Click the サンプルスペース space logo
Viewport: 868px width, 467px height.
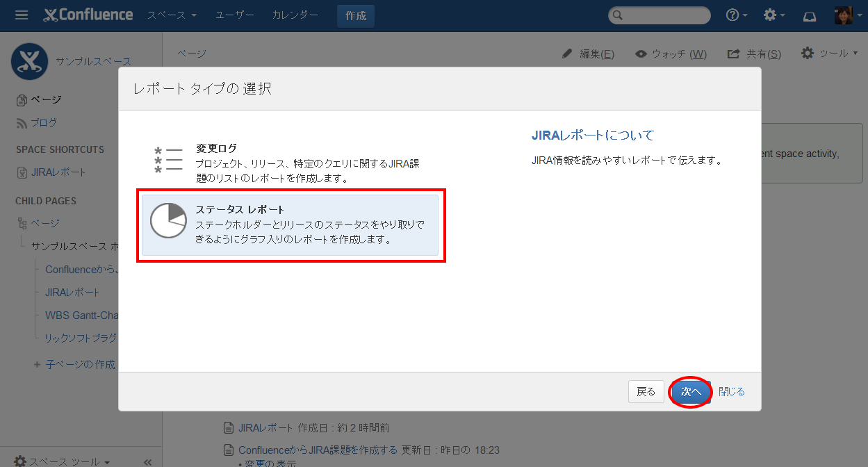(x=29, y=61)
